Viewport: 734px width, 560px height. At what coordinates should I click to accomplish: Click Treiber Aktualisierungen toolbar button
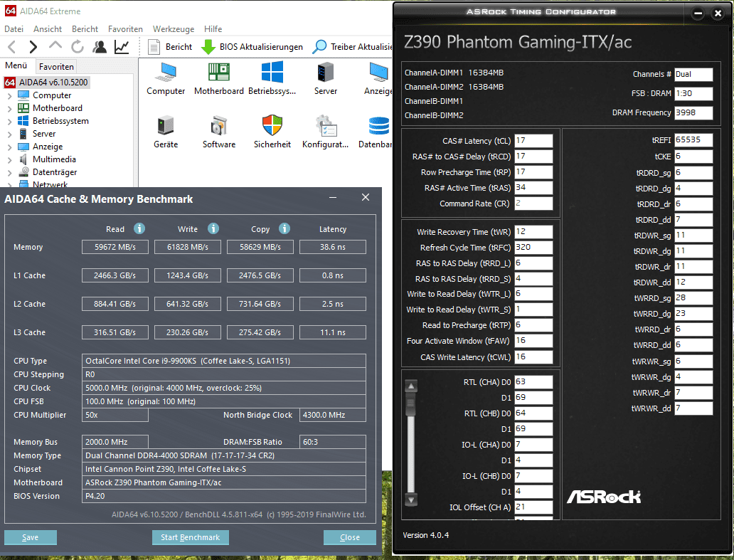352,47
